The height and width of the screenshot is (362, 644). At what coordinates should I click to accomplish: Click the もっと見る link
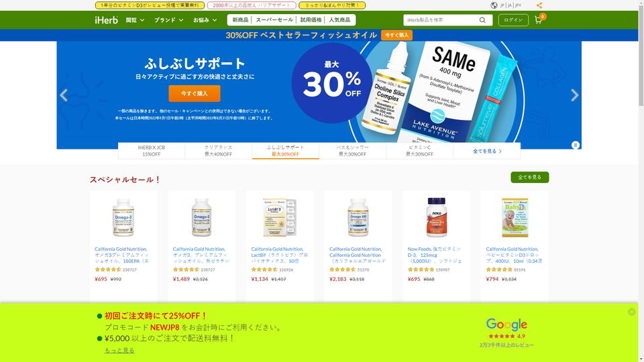119,350
